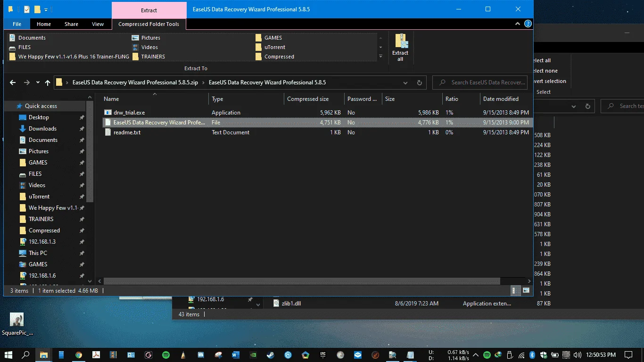644x362 pixels.
Task: Open Microsoft Word from the taskbar
Action: coord(236,354)
